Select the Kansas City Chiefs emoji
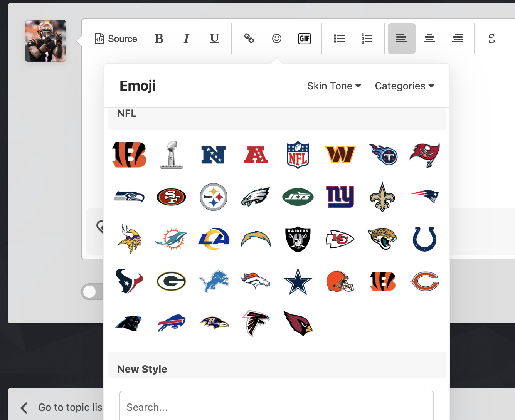The width and height of the screenshot is (515, 420). pos(340,239)
